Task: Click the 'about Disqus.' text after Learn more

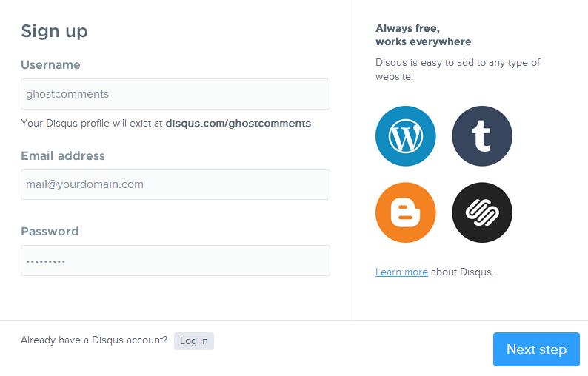Action: pyautogui.click(x=462, y=272)
